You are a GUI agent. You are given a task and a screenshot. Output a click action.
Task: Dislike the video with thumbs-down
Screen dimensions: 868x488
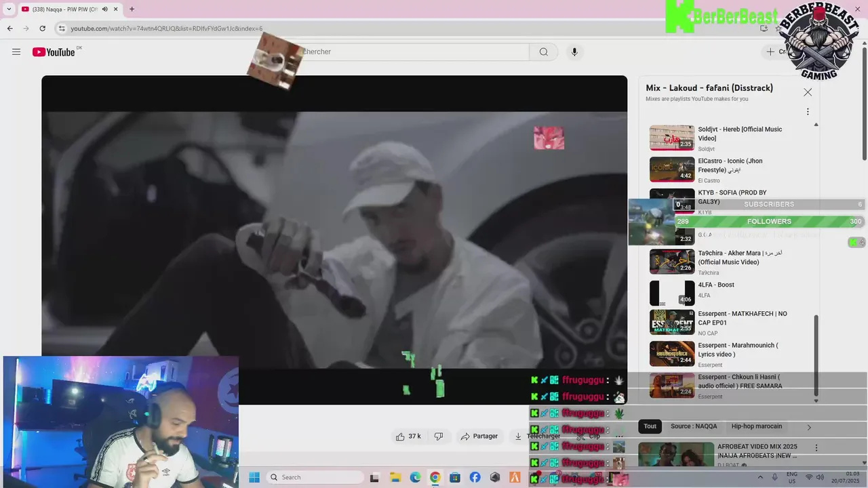(439, 436)
